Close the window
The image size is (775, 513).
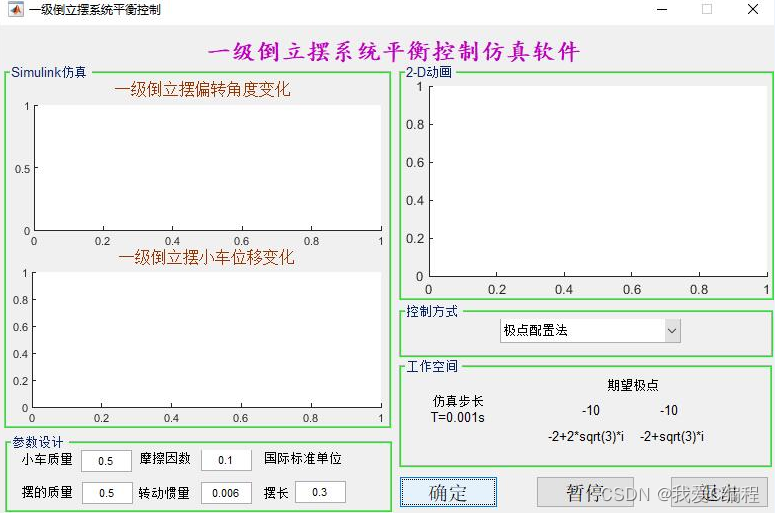click(753, 9)
